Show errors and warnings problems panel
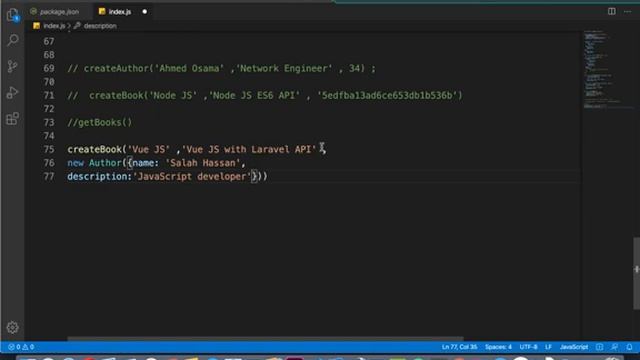 tap(21, 347)
